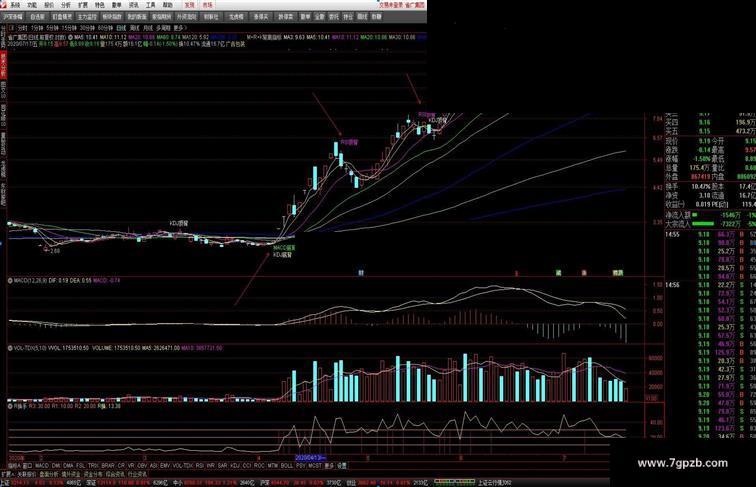Switch indicator to RSI
Screen dimensions: 756x487
pyautogui.click(x=200, y=466)
